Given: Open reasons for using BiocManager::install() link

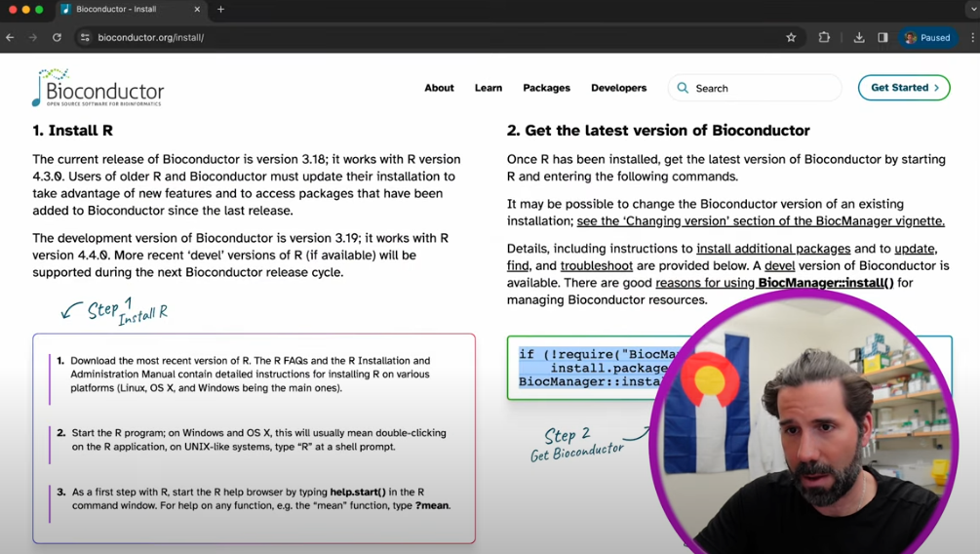Looking at the screenshot, I should 774,283.
